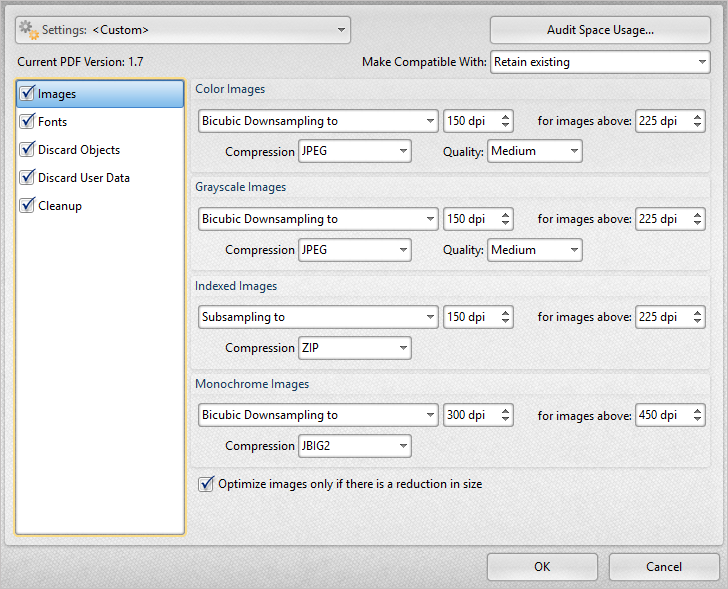Screen dimensions: 728x589
Task: Toggle Discard Objects checkbox
Action: tap(27, 150)
